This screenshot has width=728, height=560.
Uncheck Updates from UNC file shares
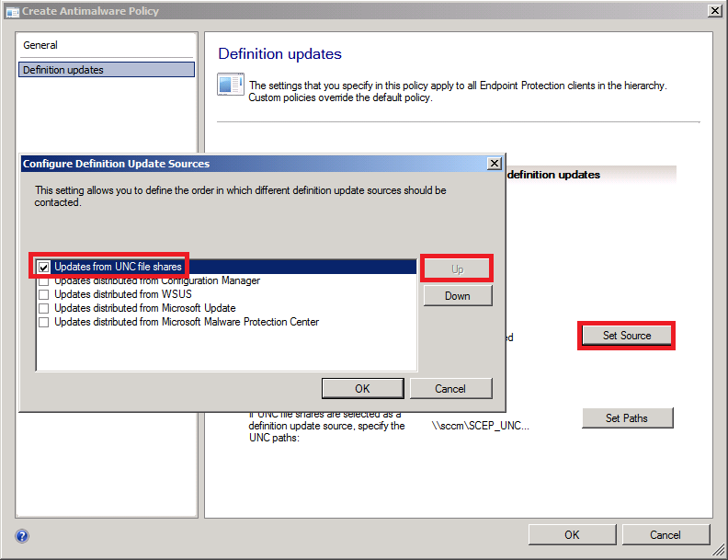pyautogui.click(x=43, y=267)
